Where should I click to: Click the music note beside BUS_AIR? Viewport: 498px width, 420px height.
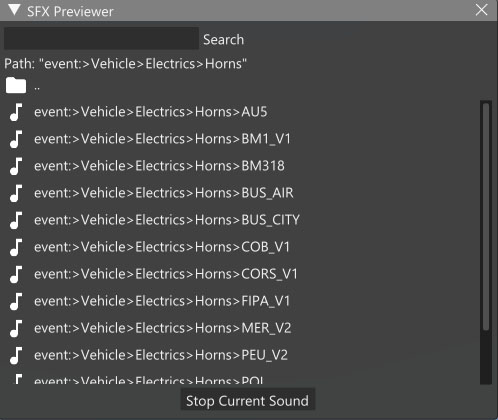16,193
